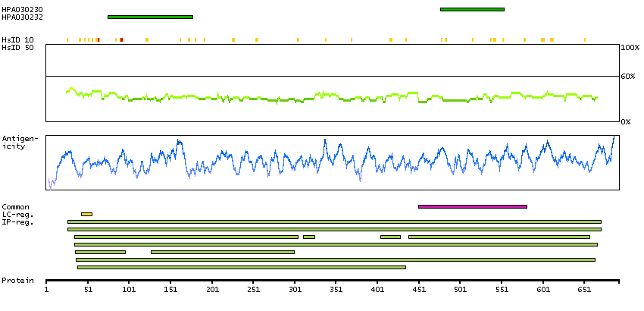Click the red marker in HsID 10 row
Screen dimensions: 644x311
click(121, 39)
